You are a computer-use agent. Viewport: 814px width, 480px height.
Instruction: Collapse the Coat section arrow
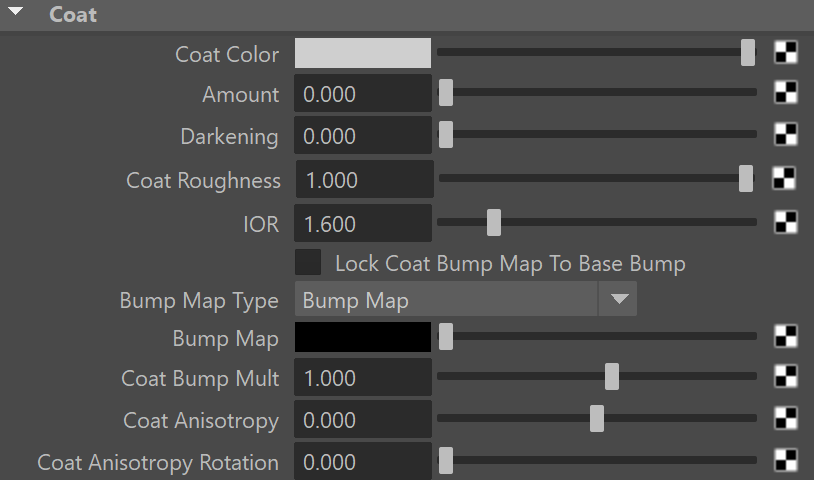(16, 11)
